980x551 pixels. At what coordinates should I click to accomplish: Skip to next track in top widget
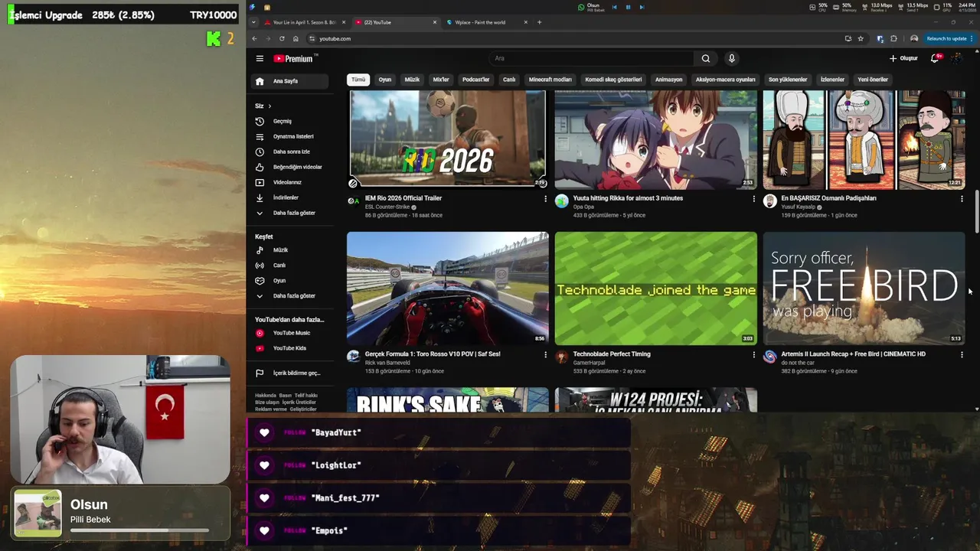coord(642,7)
